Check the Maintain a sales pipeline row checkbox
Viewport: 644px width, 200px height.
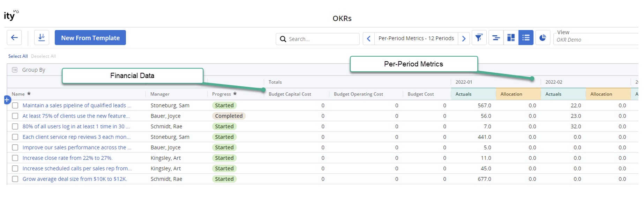(x=15, y=105)
